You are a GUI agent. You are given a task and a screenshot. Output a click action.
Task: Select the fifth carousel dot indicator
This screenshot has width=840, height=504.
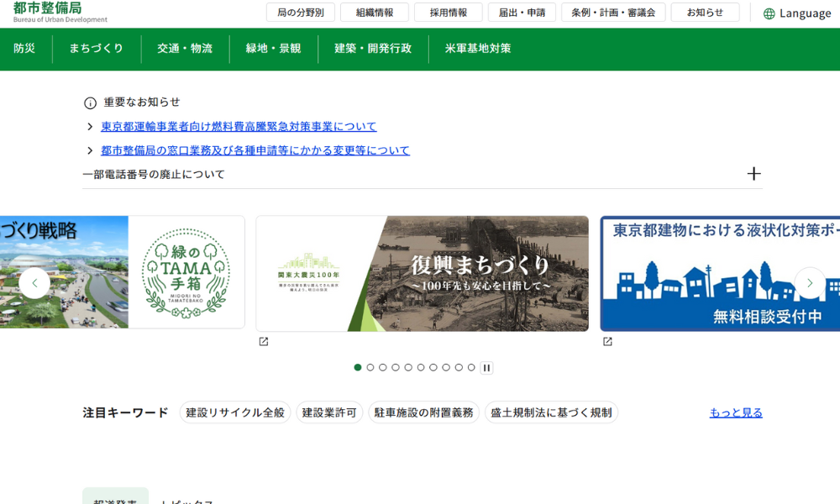(x=408, y=367)
